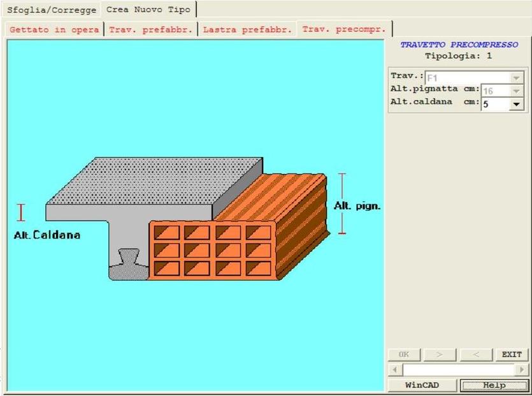
Task: Expand the Alt.caldana dropdown arrow
Action: [516, 104]
